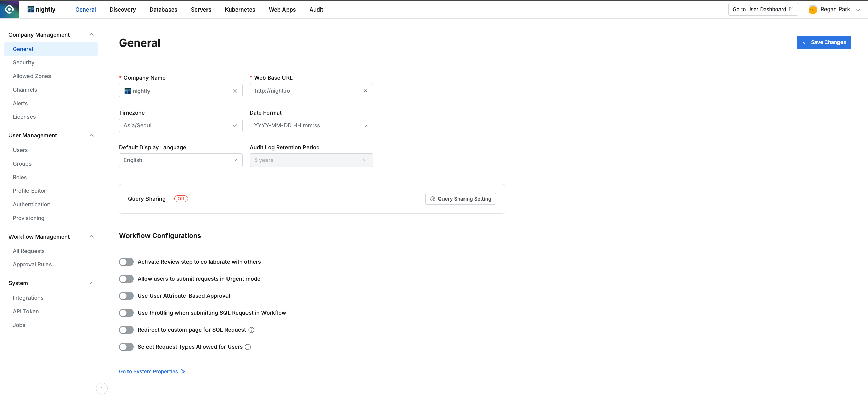Select Approval Rules in sidebar

coord(32,264)
